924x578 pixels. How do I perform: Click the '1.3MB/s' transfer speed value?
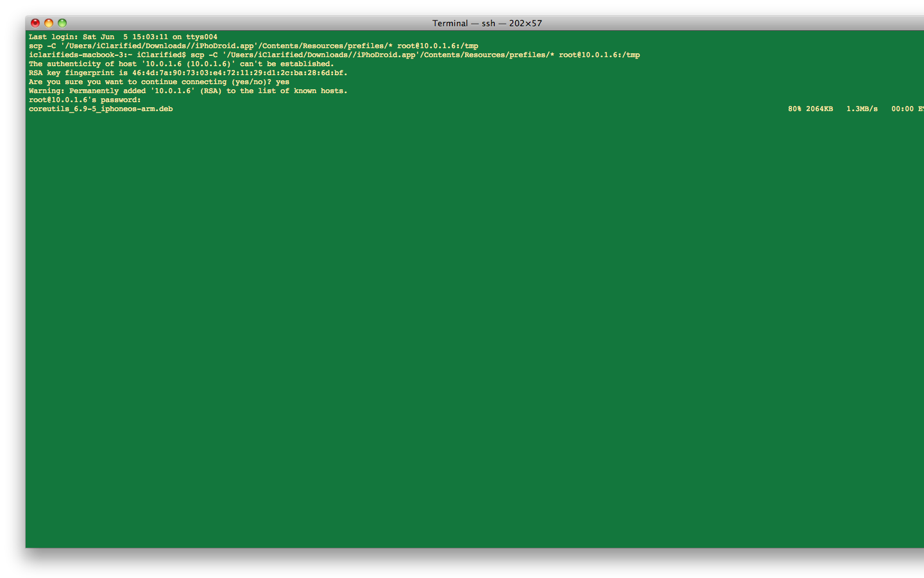tap(862, 109)
